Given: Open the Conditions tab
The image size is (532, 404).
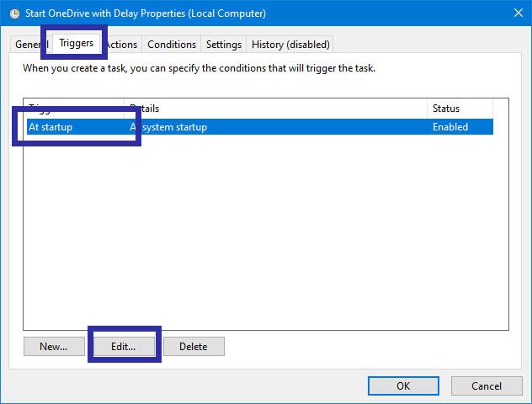Looking at the screenshot, I should 172,45.
